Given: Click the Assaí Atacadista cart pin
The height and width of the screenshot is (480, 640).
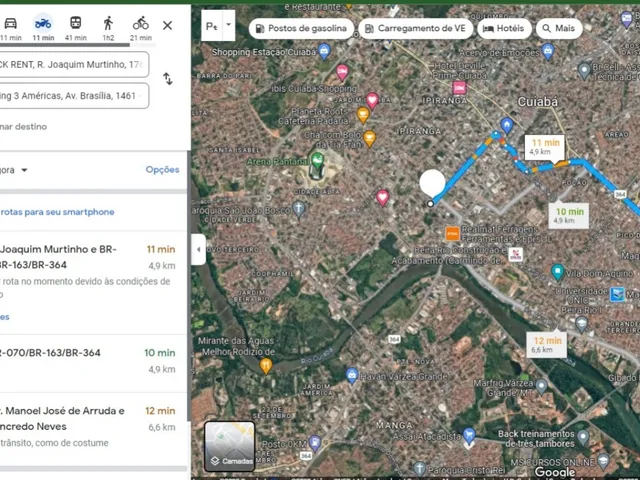Looking at the screenshot, I should click(x=469, y=436).
